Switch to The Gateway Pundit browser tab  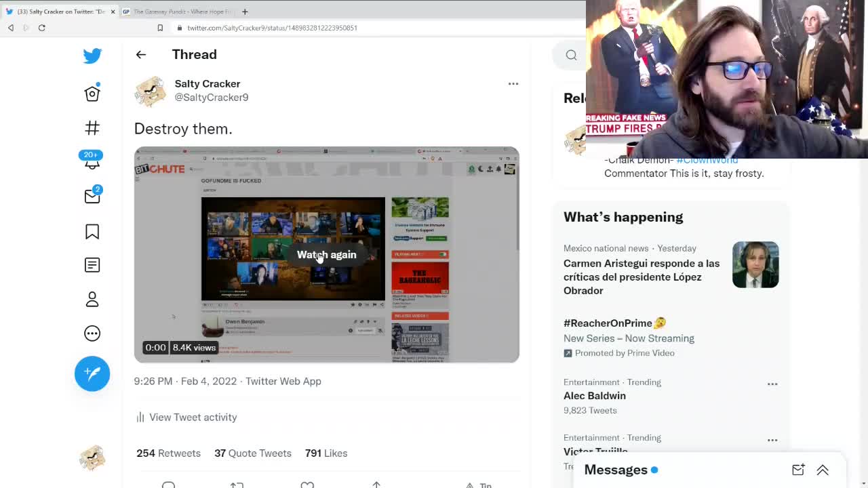178,12
